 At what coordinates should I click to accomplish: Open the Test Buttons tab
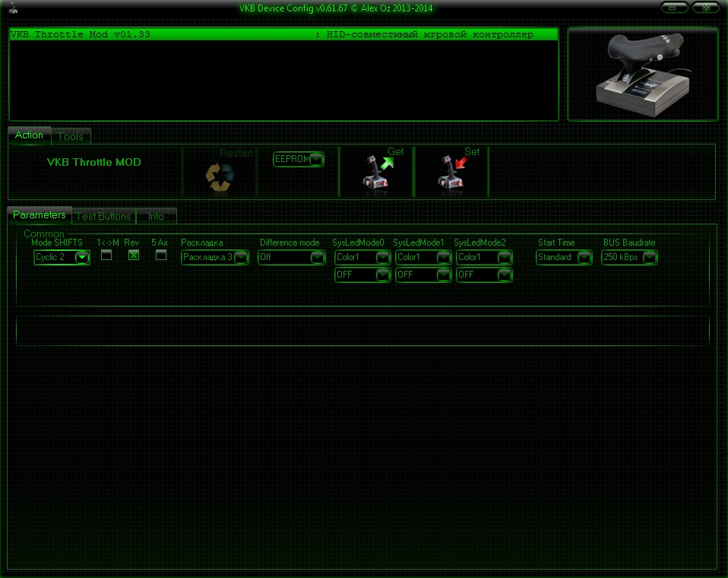pyautogui.click(x=103, y=216)
